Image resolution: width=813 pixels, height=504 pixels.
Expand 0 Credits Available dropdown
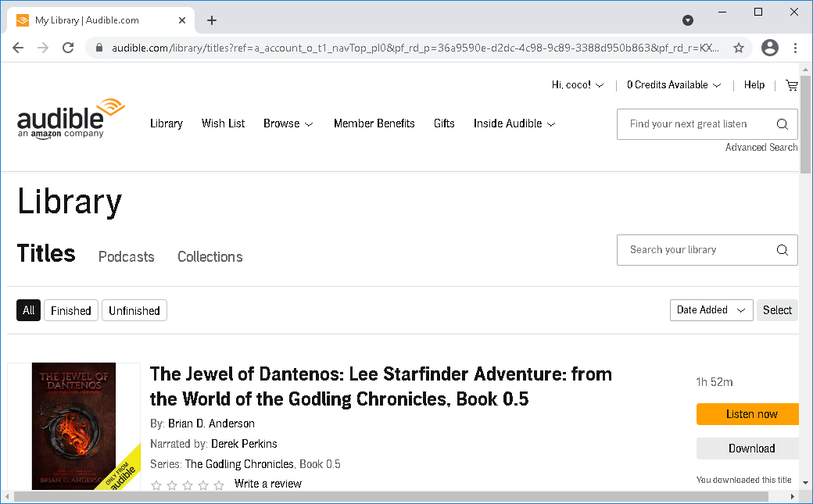pos(674,85)
